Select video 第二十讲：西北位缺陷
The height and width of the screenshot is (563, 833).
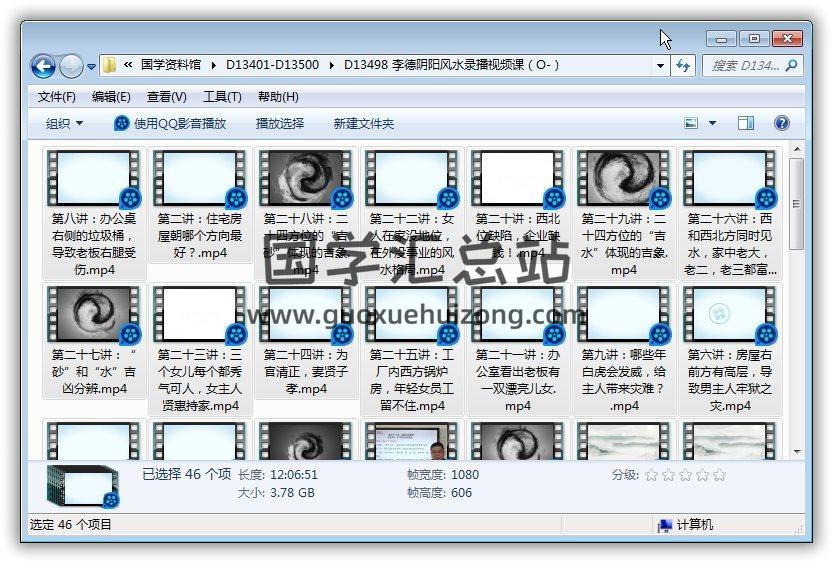[517, 205]
